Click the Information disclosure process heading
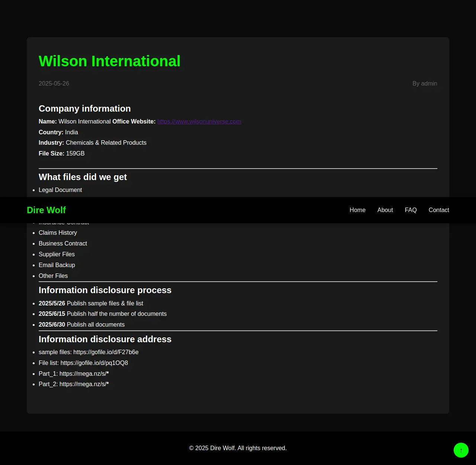The width and height of the screenshot is (476, 465). click(x=105, y=290)
